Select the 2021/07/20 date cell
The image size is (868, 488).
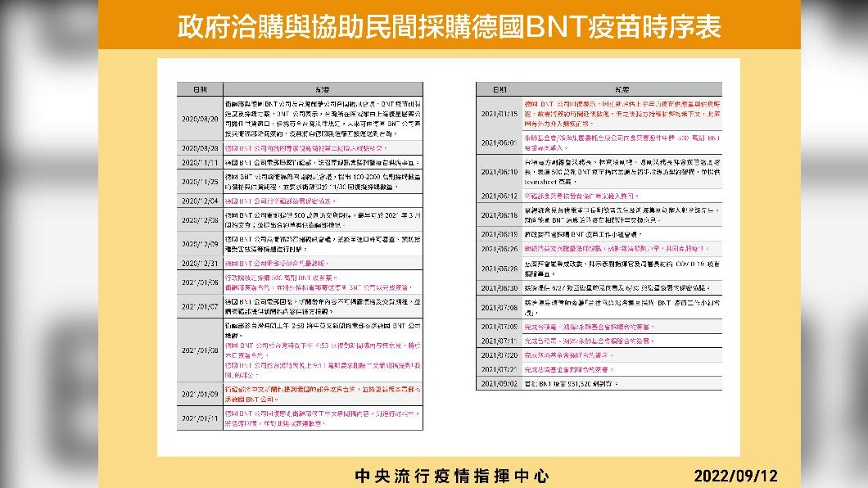(x=499, y=355)
